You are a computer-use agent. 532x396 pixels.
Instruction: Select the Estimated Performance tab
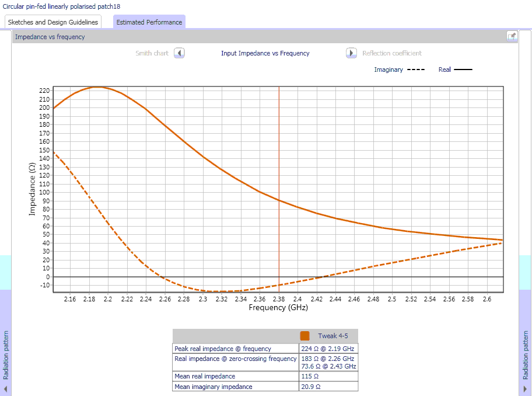point(149,22)
